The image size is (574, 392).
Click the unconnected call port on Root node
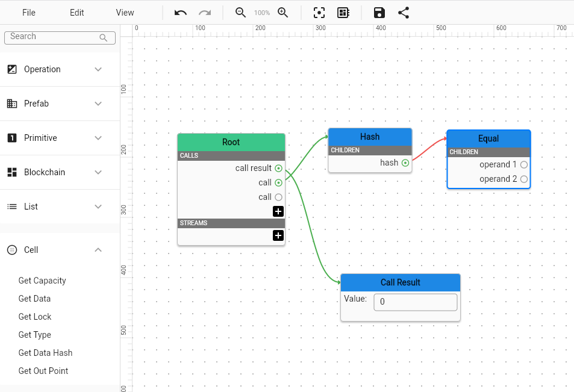tap(278, 197)
